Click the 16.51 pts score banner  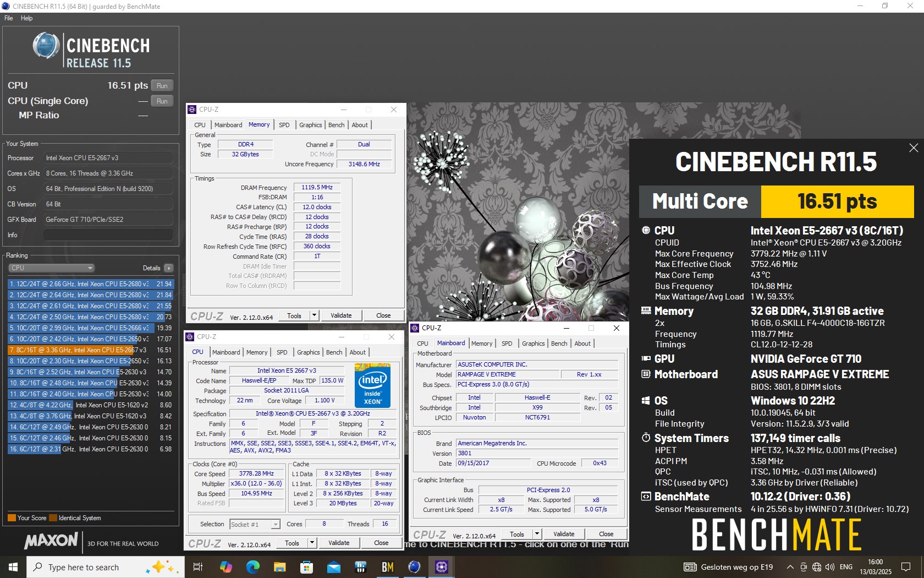pyautogui.click(x=837, y=201)
